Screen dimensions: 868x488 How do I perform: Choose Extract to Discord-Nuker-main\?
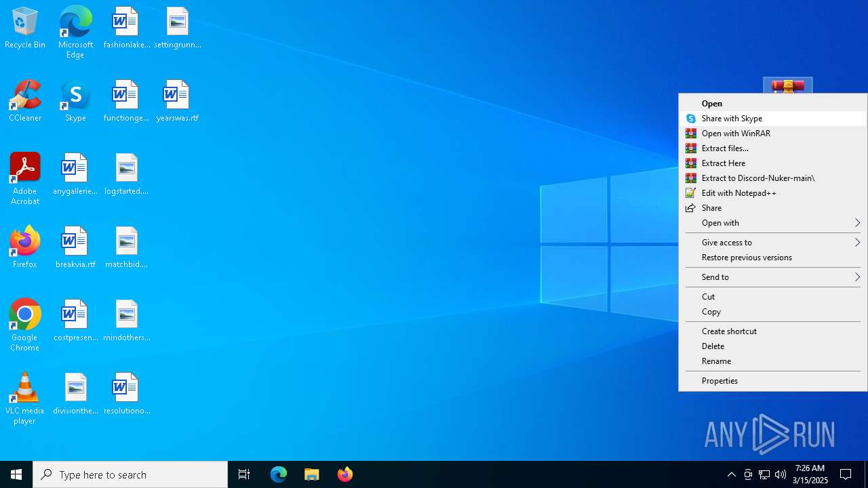tap(773, 178)
